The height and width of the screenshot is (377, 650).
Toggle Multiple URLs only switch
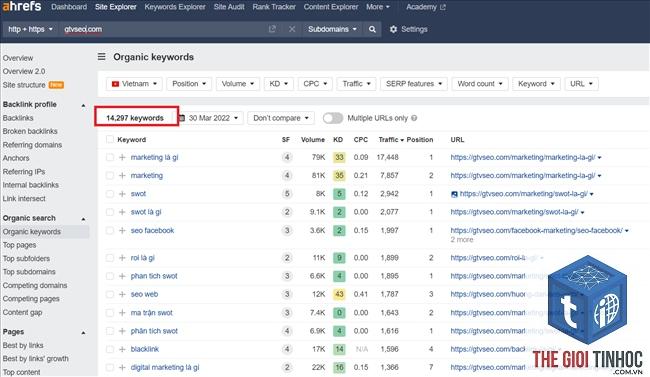[332, 118]
